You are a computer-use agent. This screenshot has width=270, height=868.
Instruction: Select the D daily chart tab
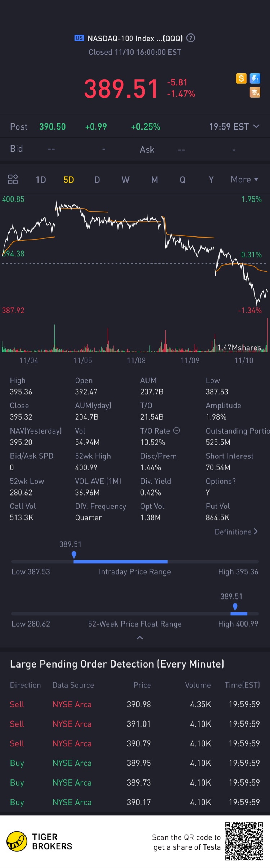point(97,180)
